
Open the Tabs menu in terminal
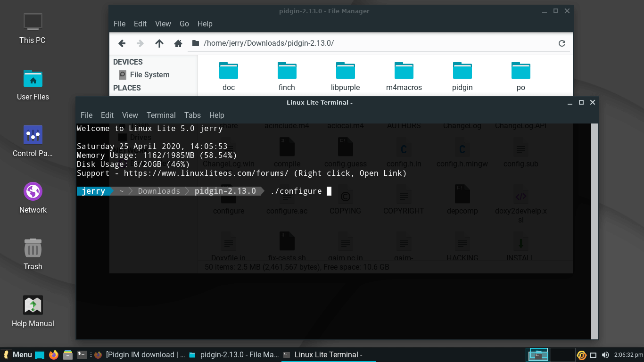tap(192, 115)
